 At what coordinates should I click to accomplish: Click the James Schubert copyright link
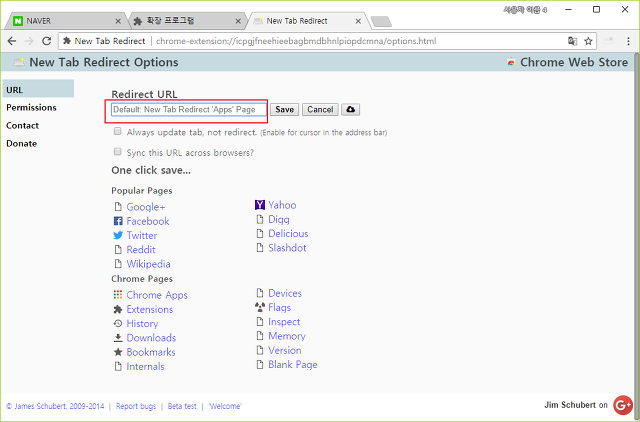pyautogui.click(x=55, y=406)
